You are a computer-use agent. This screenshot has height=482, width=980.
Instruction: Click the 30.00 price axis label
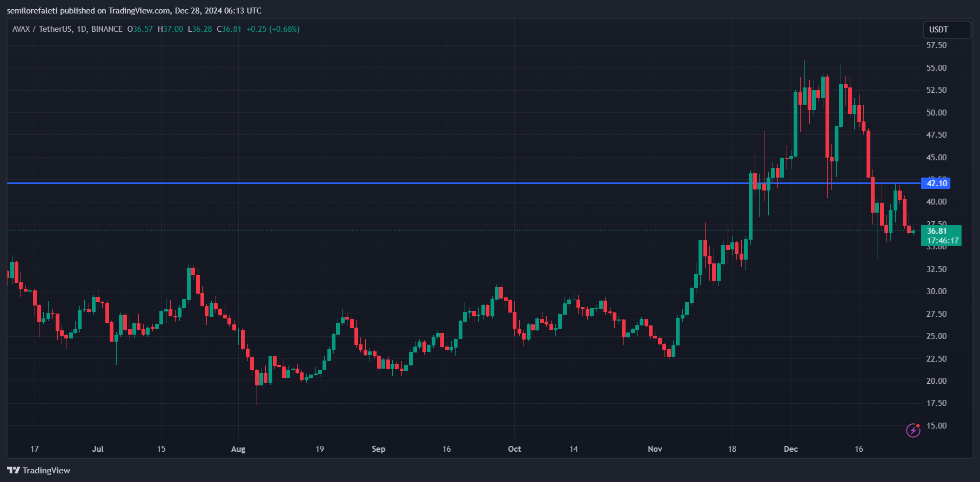tap(936, 291)
